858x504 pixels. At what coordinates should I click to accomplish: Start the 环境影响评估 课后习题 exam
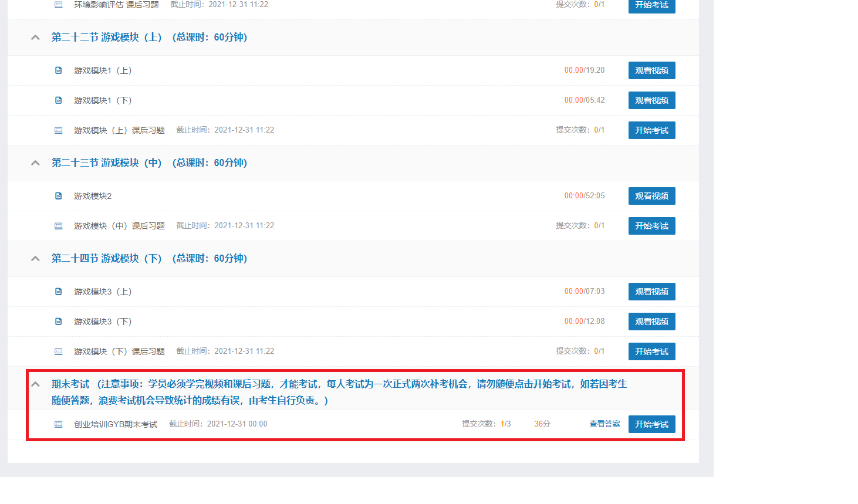click(x=651, y=5)
